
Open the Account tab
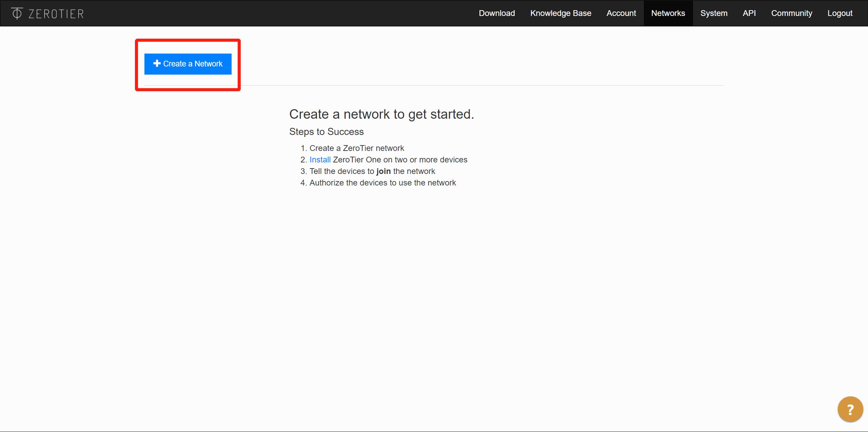point(621,13)
